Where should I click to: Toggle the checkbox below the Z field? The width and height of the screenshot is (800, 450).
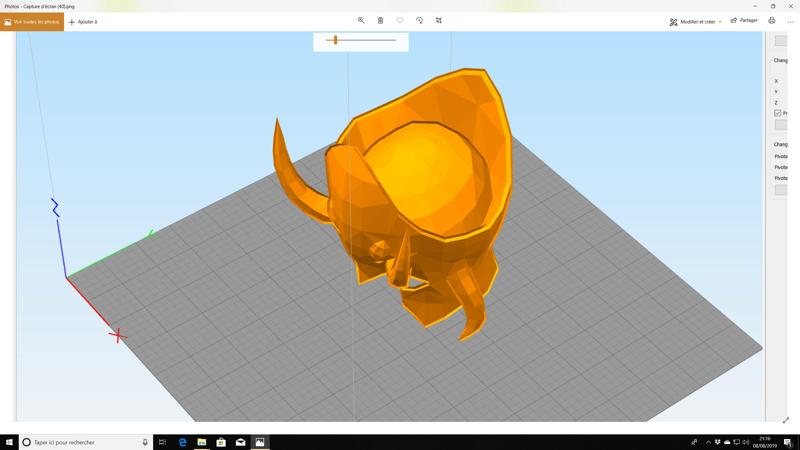(x=778, y=113)
